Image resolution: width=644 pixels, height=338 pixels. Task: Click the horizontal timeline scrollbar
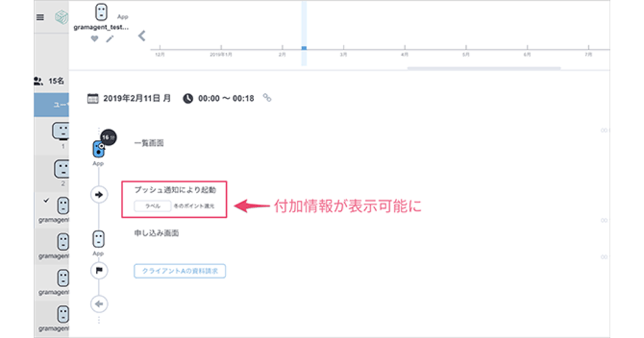click(484, 69)
